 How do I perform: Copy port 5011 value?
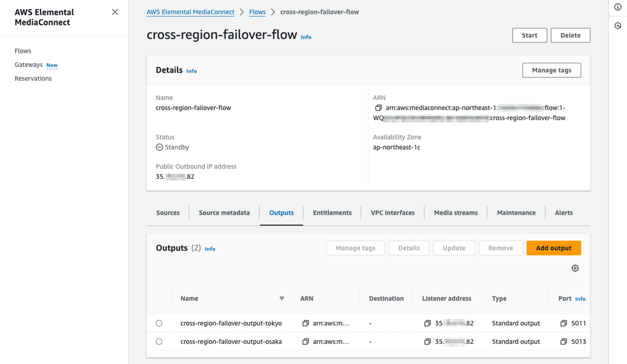[x=564, y=323]
